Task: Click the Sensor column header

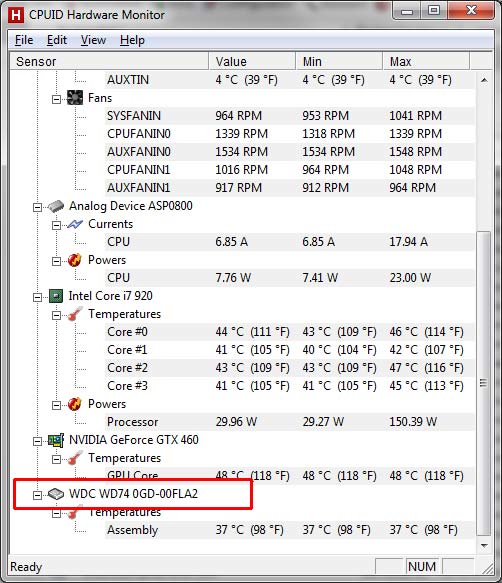Action: pyautogui.click(x=109, y=61)
